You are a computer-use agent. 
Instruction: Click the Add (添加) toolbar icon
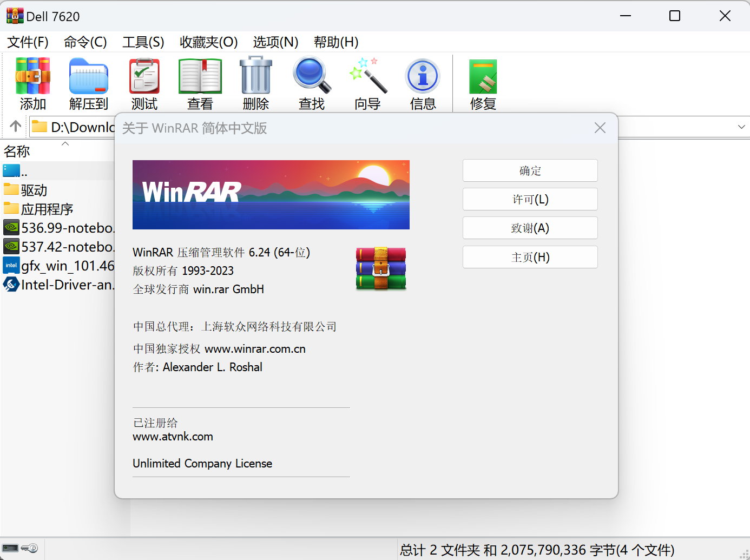tap(33, 76)
